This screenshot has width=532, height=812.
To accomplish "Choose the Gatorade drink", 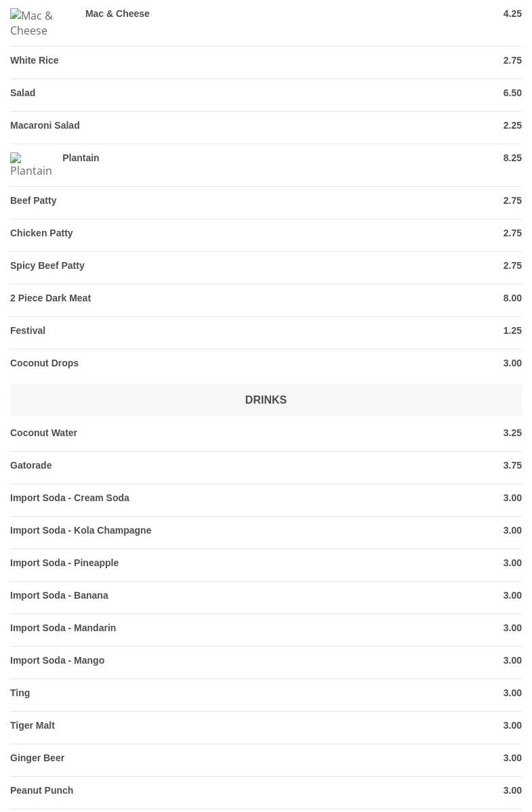I will (x=31, y=465).
